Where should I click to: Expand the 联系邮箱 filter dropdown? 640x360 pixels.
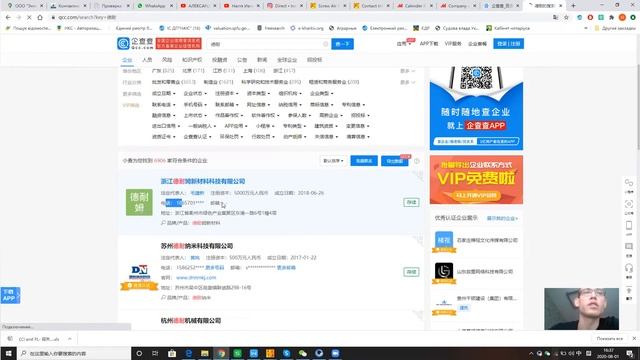[x=227, y=104]
